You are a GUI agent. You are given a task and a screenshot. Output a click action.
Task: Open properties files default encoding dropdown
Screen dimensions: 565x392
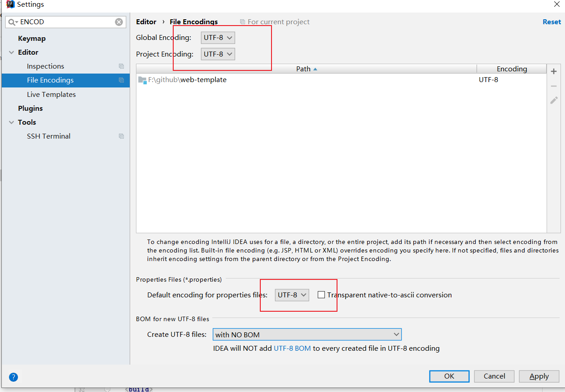click(292, 295)
